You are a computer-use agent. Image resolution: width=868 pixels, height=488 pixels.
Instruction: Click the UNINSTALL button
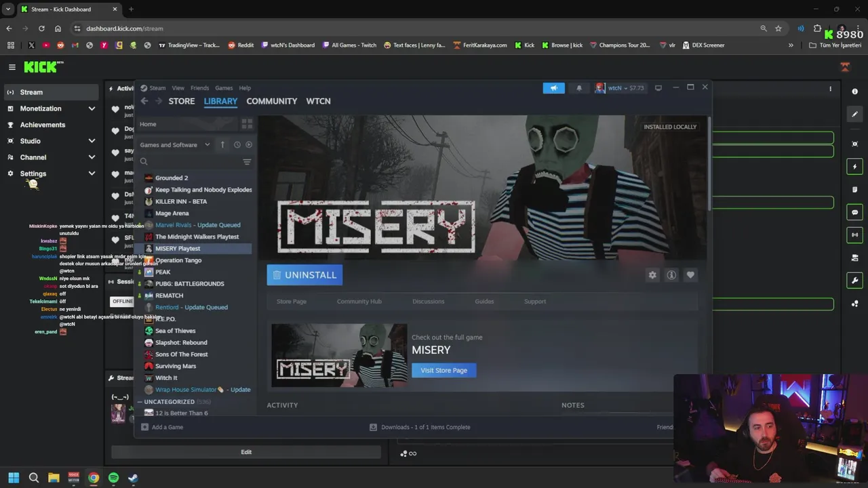pyautogui.click(x=304, y=275)
